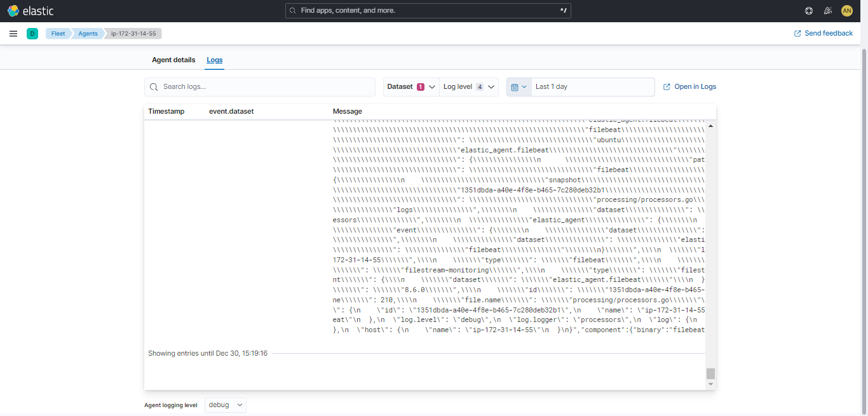This screenshot has width=868, height=416.
Task: Open in Logs link
Action: [689, 87]
